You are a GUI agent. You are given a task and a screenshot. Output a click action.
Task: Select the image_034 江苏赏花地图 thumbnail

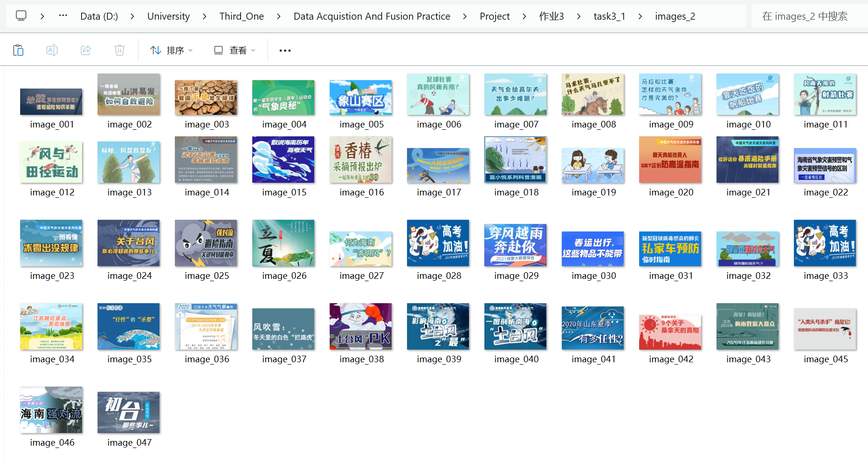click(51, 327)
